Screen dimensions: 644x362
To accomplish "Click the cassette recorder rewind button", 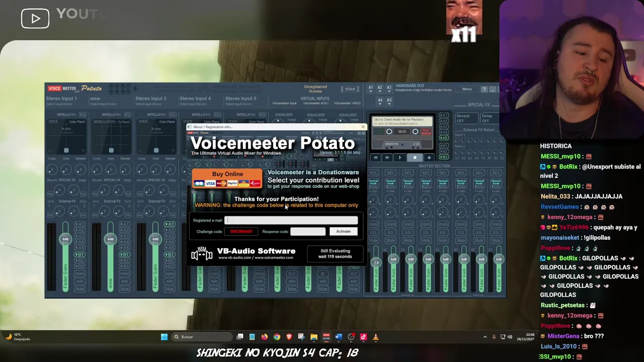I will point(375,157).
